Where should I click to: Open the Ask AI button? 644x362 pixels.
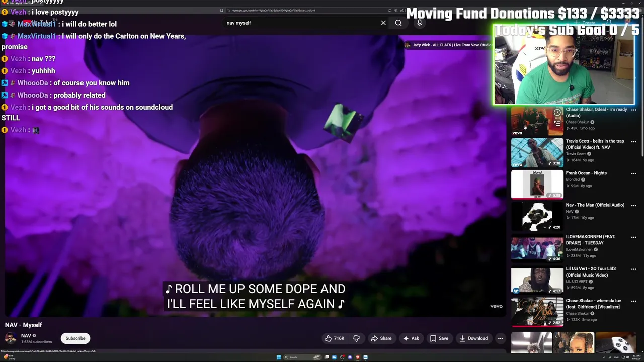[x=411, y=338]
